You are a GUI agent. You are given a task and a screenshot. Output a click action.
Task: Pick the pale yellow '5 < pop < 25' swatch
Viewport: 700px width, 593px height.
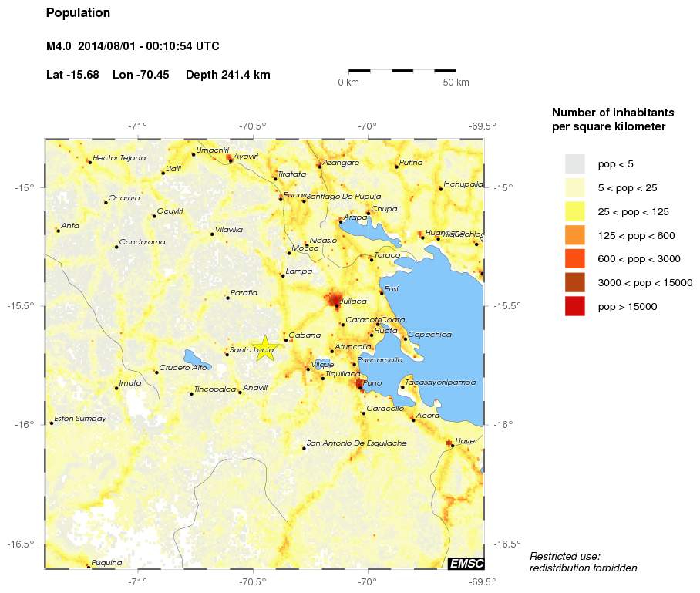click(575, 187)
